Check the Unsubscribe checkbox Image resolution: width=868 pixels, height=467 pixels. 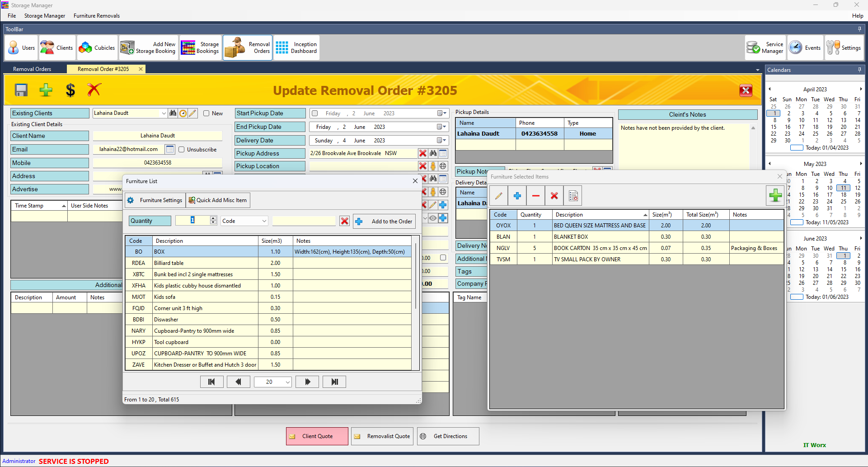click(182, 150)
